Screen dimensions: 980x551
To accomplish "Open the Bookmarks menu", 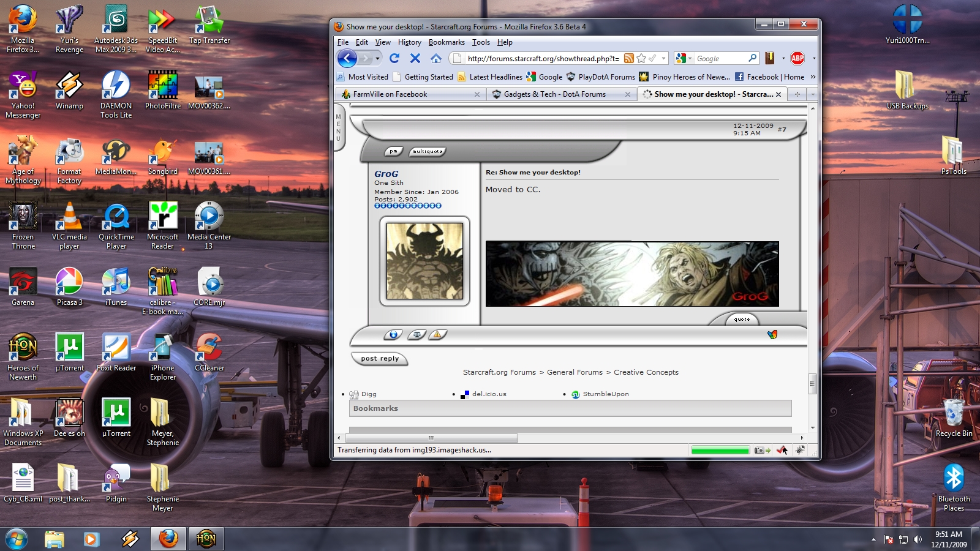I will coord(447,42).
